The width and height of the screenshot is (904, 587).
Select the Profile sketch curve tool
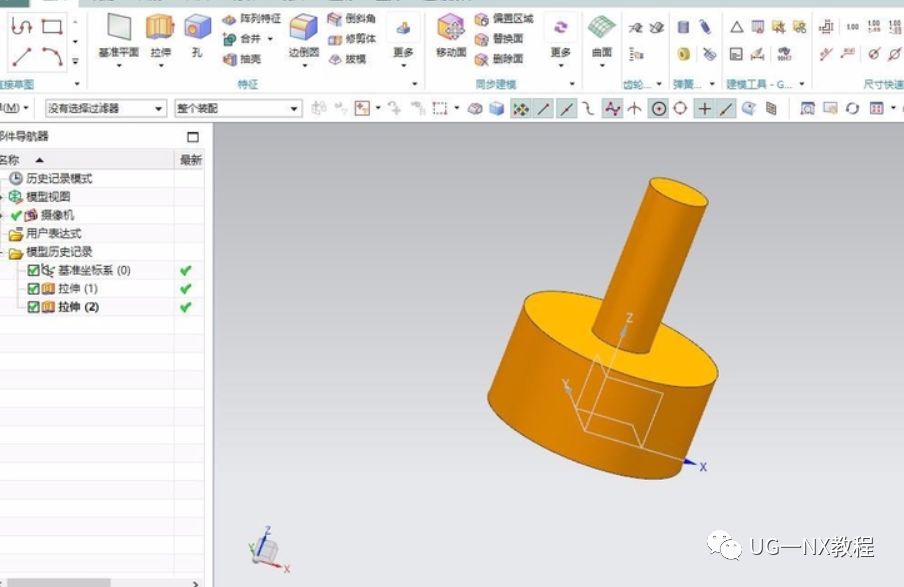(21, 27)
